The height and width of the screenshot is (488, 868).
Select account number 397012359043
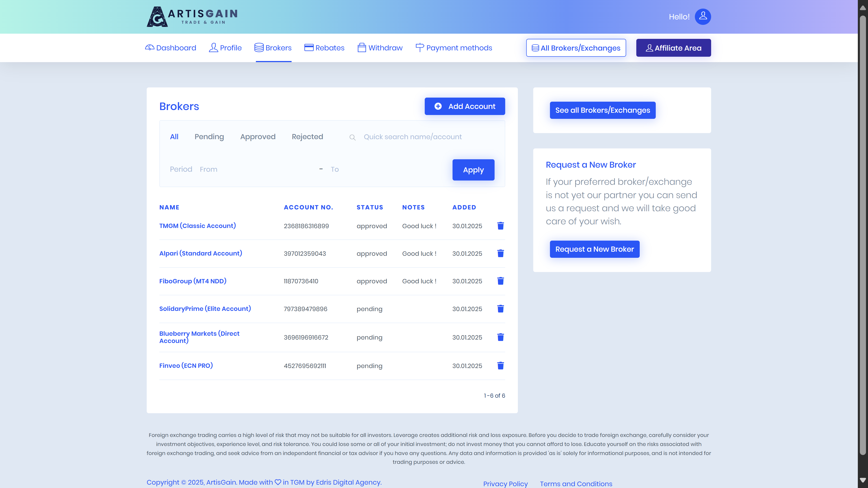pos(305,253)
